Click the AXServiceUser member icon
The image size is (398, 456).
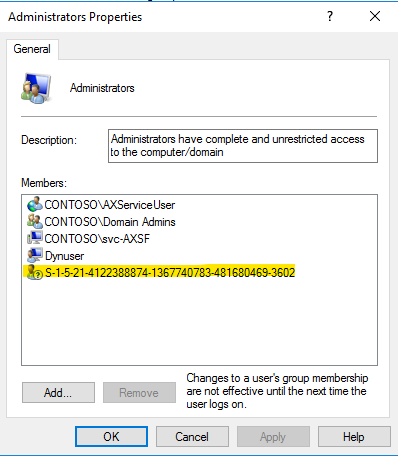34,204
